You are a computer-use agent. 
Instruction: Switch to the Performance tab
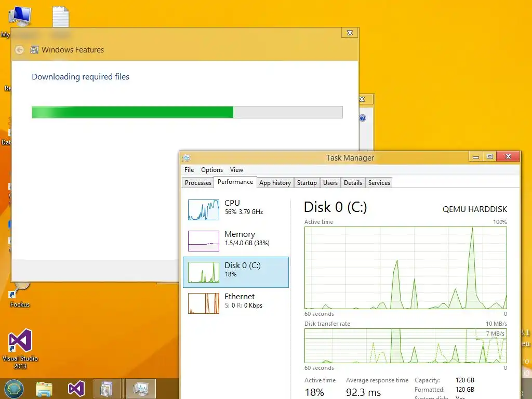coord(235,182)
